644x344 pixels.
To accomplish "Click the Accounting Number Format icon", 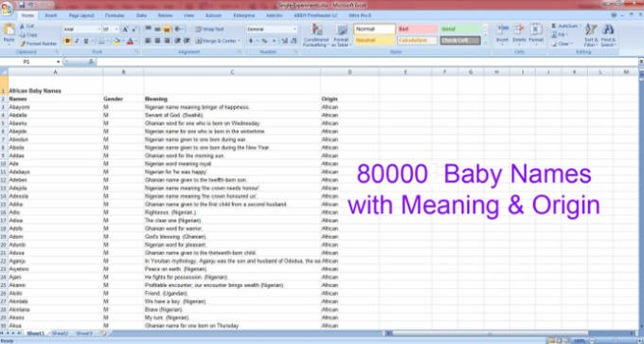I will point(252,41).
